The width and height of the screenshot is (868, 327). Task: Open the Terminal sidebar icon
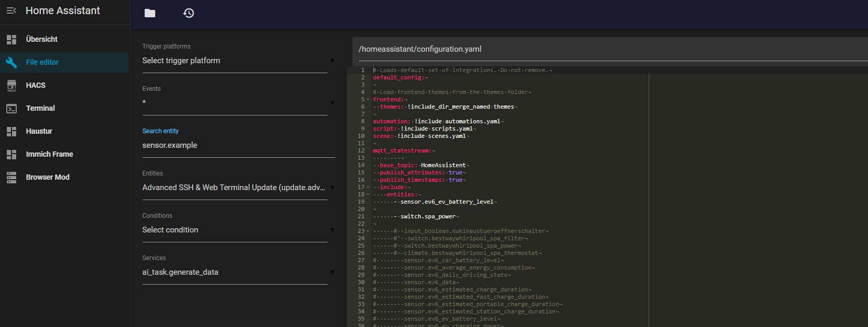(11, 108)
